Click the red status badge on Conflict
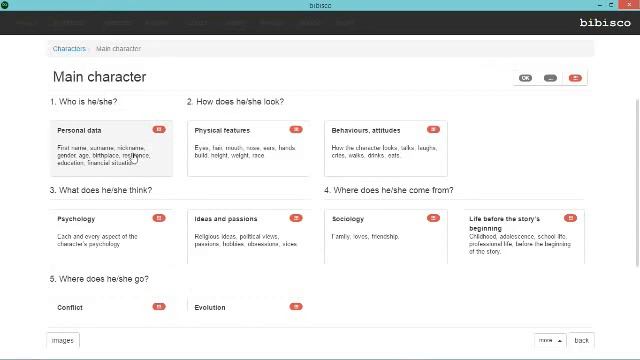The width and height of the screenshot is (640, 360). [x=159, y=307]
